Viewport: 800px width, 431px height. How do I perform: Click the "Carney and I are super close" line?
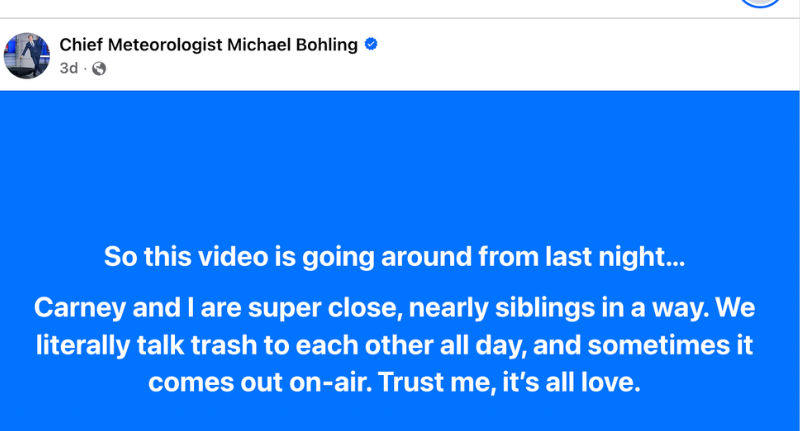395,307
